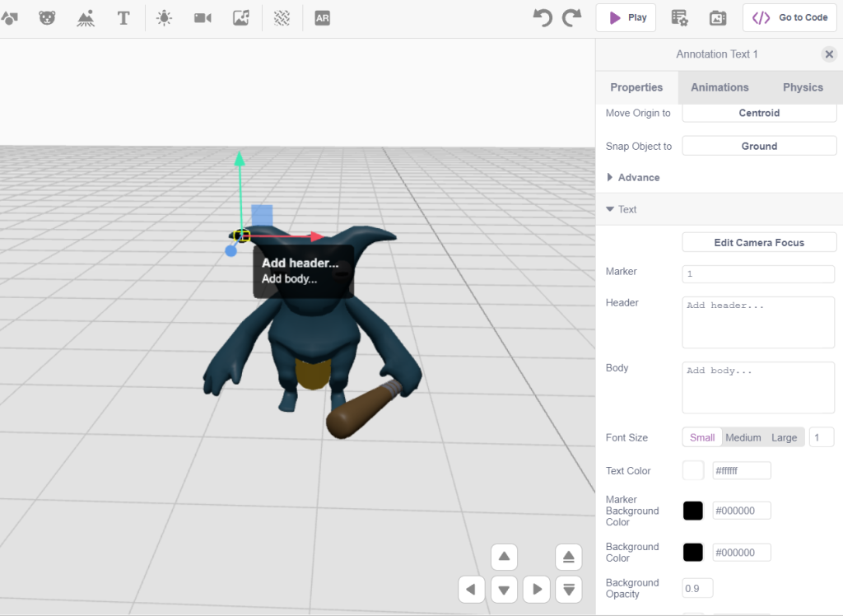Choose Medium font size
This screenshot has height=616, width=843.
(x=743, y=437)
